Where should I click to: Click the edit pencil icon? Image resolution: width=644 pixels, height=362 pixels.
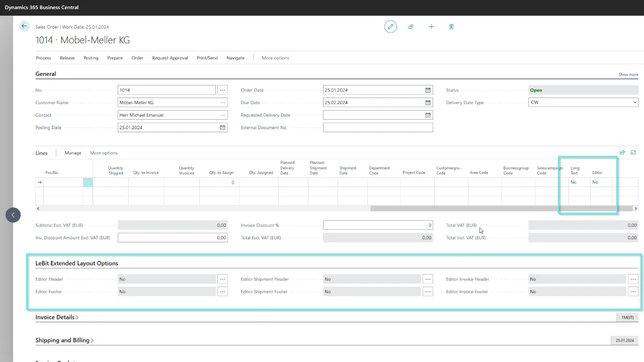tap(390, 27)
